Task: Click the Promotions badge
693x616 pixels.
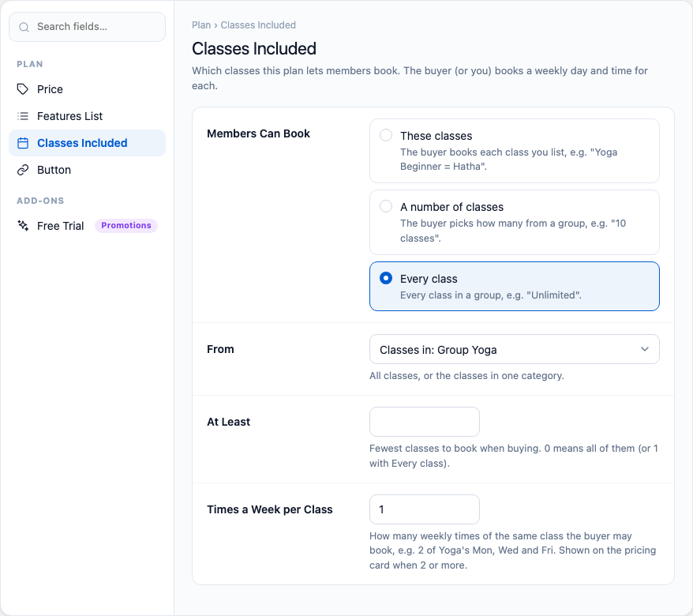Action: (x=126, y=226)
